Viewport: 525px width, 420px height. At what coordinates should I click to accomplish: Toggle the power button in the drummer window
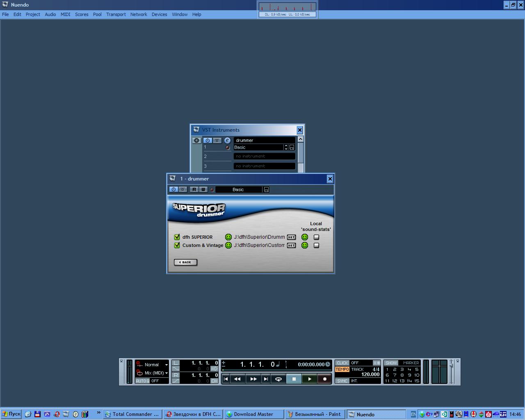[173, 189]
